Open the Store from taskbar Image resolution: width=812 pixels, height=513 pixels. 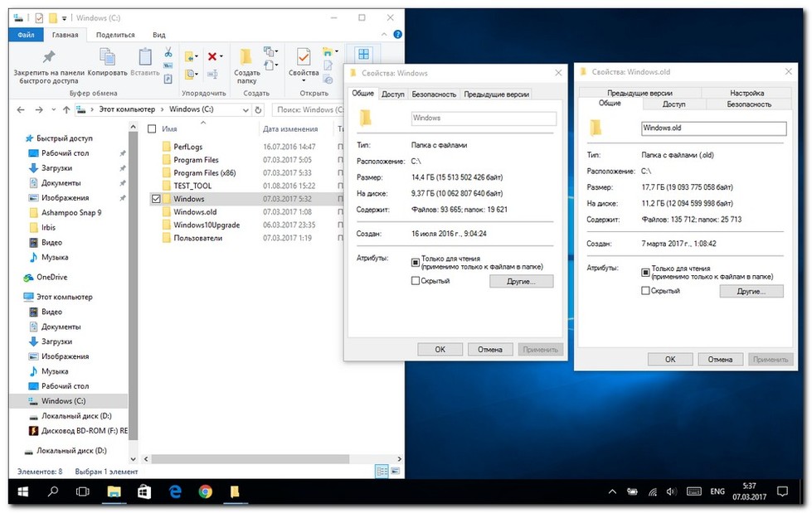pos(144,491)
